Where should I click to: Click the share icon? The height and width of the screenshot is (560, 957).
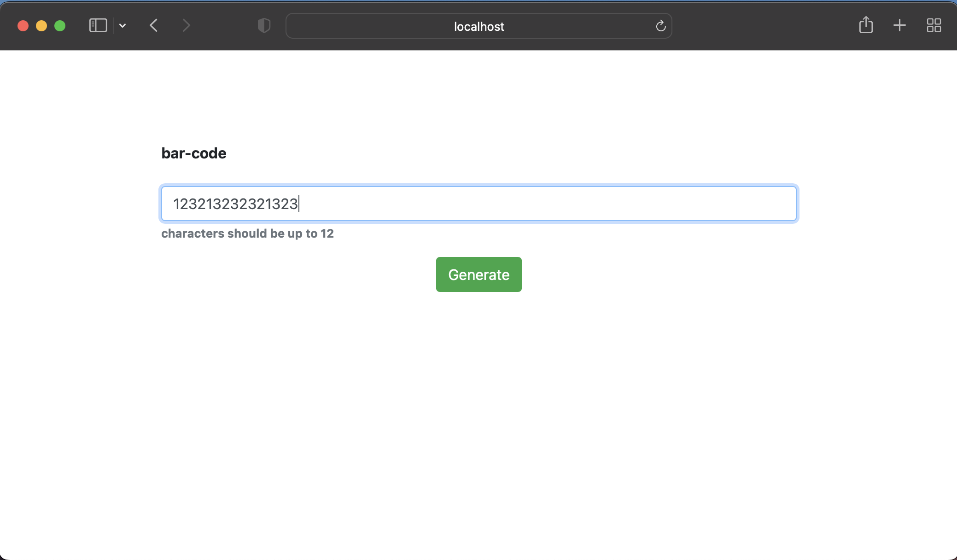[866, 25]
